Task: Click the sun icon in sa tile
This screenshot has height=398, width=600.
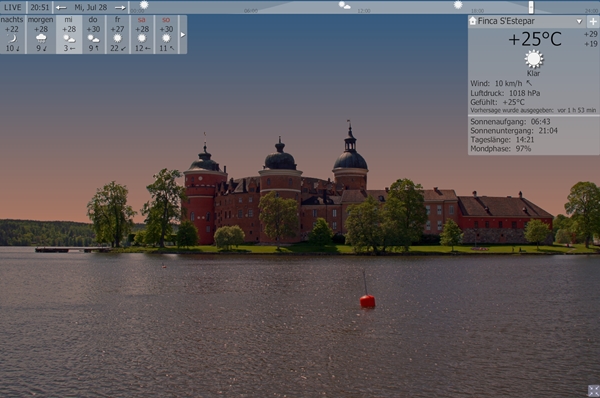Action: pos(142,38)
